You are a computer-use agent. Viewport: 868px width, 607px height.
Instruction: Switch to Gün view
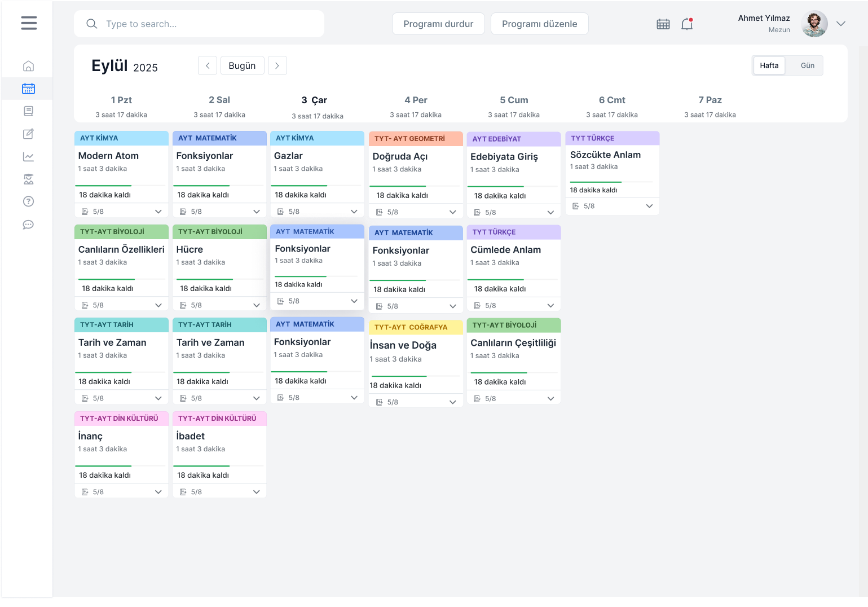pyautogui.click(x=807, y=65)
